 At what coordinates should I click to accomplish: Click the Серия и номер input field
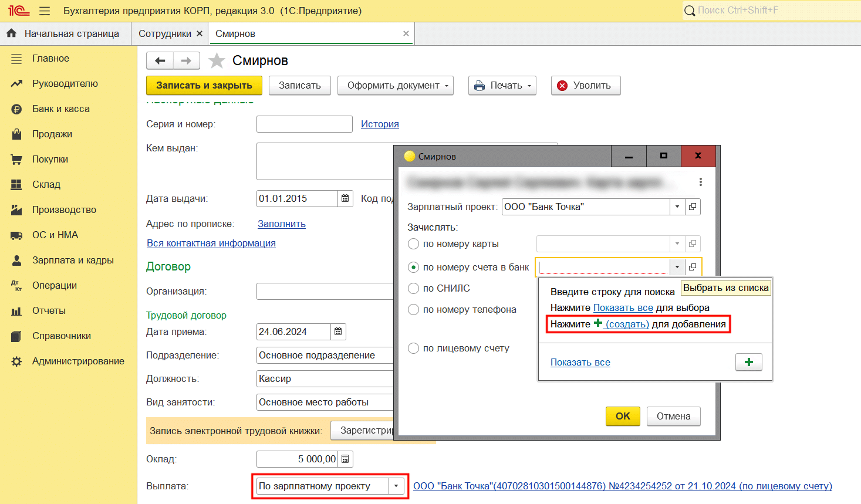[304, 124]
